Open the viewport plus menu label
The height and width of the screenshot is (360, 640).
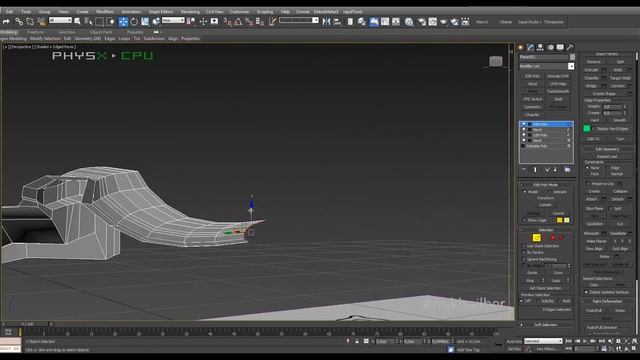tap(5, 47)
